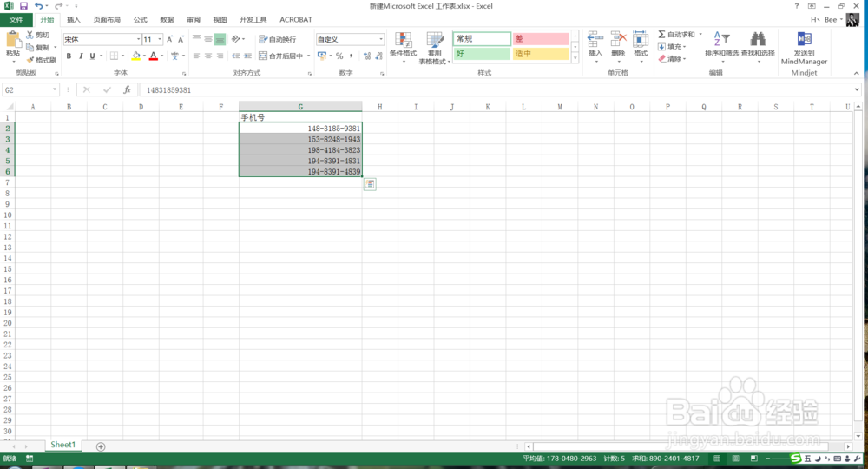Click the decrease decimal icon
The height and width of the screenshot is (469, 868).
click(378, 56)
